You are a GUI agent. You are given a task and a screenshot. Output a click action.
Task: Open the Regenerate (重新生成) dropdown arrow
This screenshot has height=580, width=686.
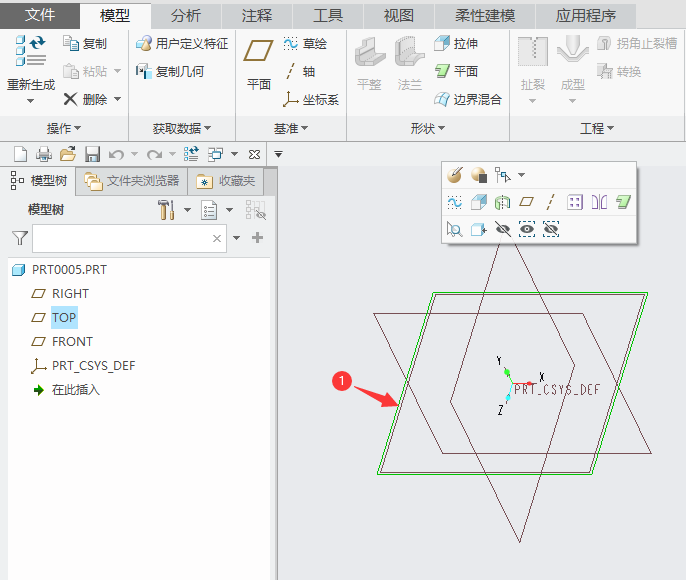click(x=30, y=101)
